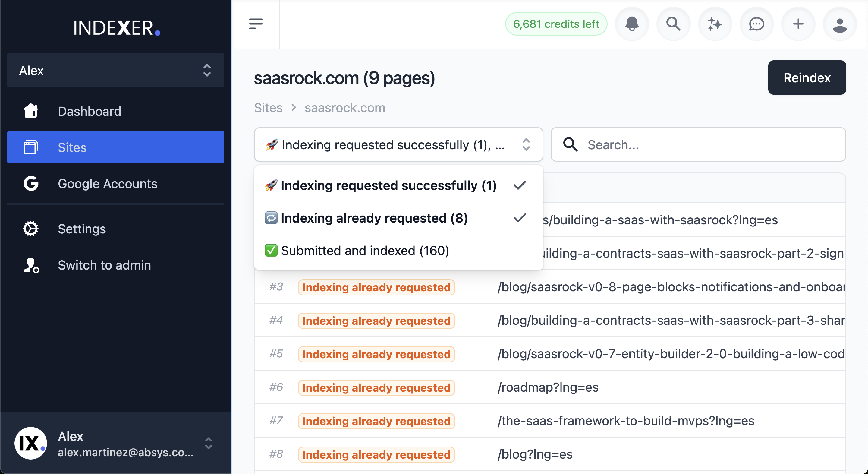868x474 pixels.
Task: Click the Sites window icon
Action: [x=31, y=147]
